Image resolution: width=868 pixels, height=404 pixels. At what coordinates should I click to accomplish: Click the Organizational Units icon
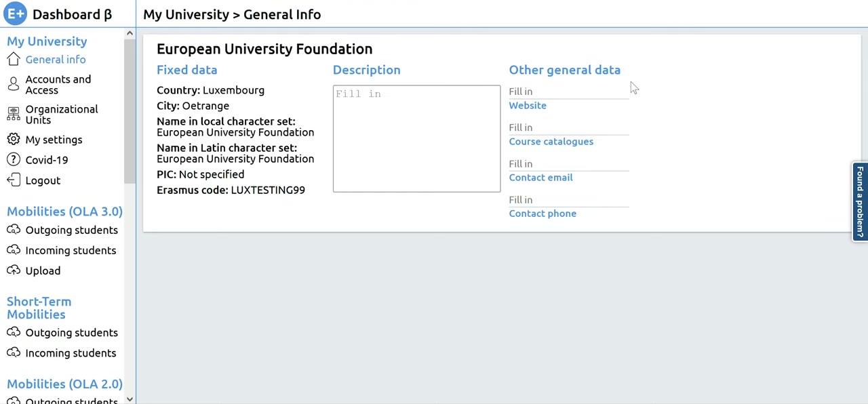[x=14, y=114]
